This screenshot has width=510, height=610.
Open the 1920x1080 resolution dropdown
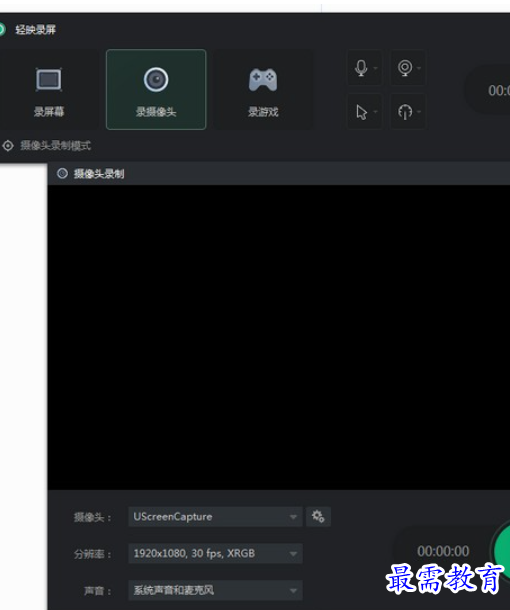click(x=215, y=553)
